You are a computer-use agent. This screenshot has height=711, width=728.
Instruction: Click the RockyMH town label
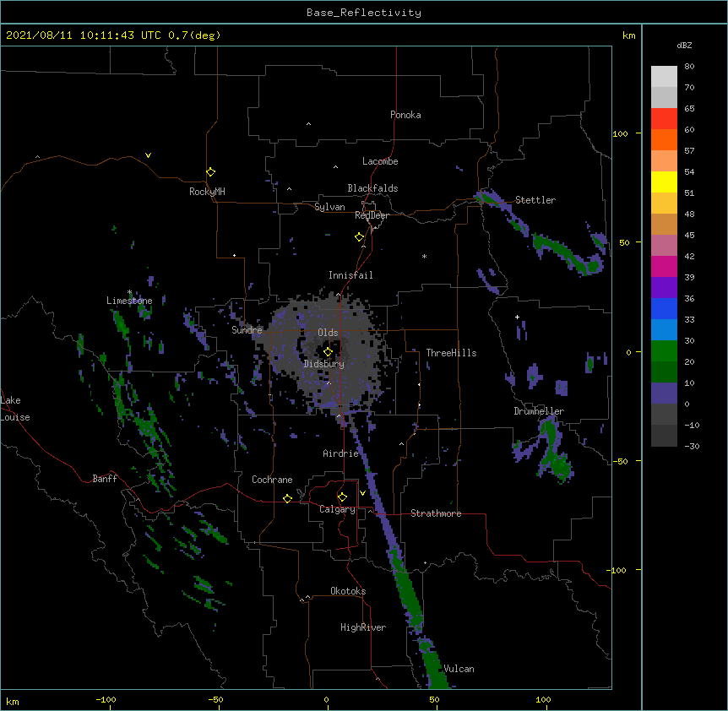click(x=207, y=191)
